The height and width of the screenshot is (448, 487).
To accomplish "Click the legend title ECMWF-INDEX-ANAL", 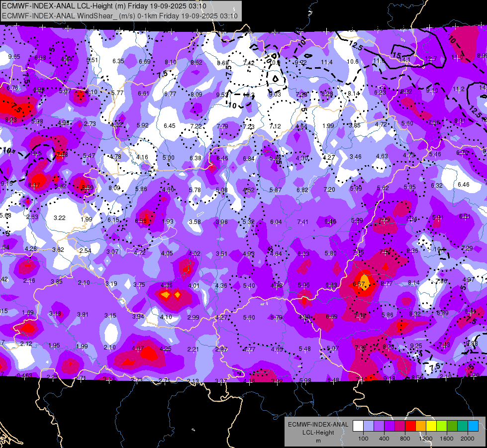I will (x=318, y=425).
